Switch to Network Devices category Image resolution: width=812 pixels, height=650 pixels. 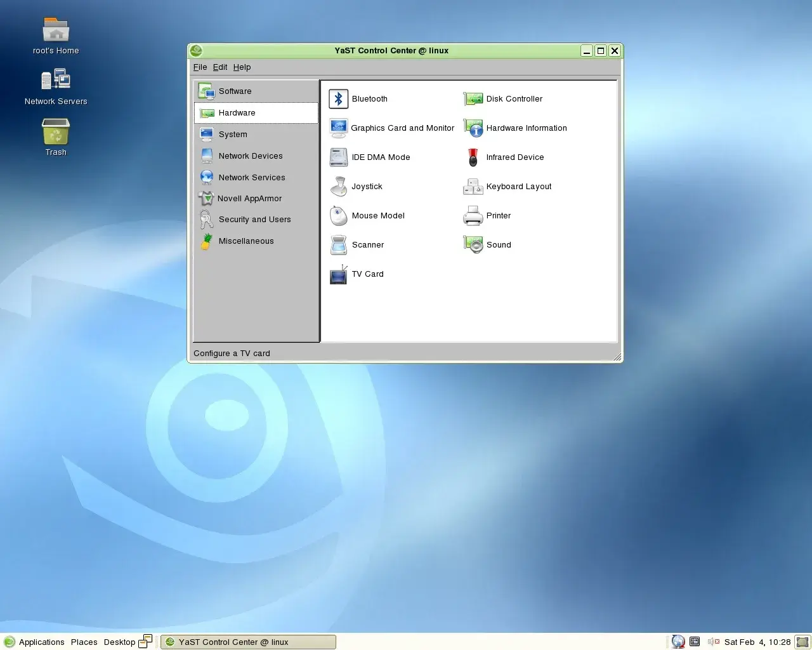pos(250,156)
